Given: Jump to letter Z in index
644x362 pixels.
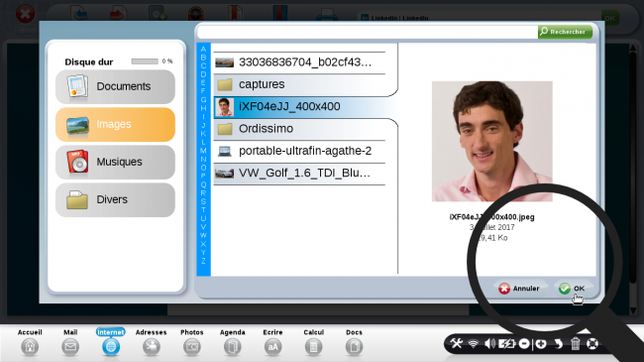Looking at the screenshot, I should coord(203,261).
